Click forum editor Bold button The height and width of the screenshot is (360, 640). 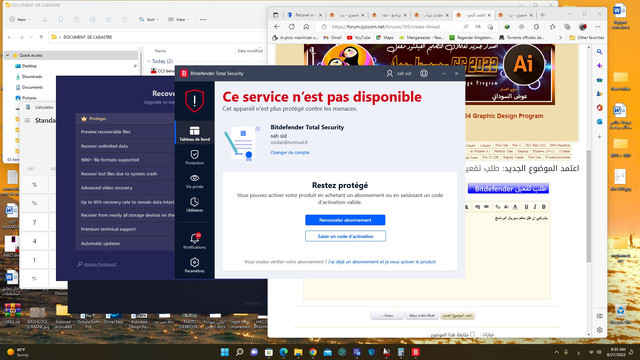point(544,207)
